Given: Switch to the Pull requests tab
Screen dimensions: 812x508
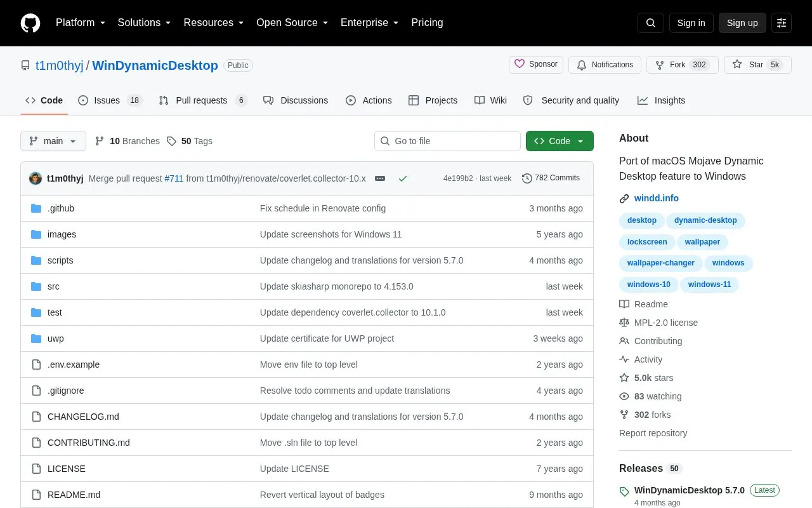Looking at the screenshot, I should click(x=202, y=100).
